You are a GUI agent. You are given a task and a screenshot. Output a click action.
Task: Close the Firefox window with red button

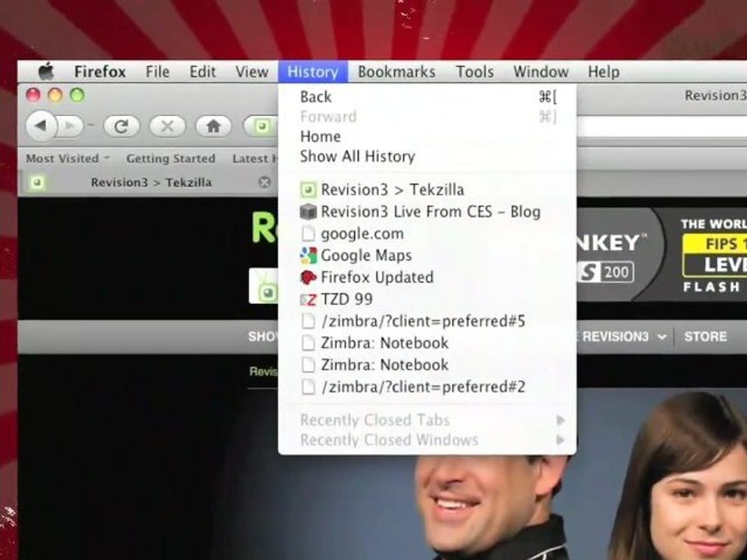tap(33, 95)
